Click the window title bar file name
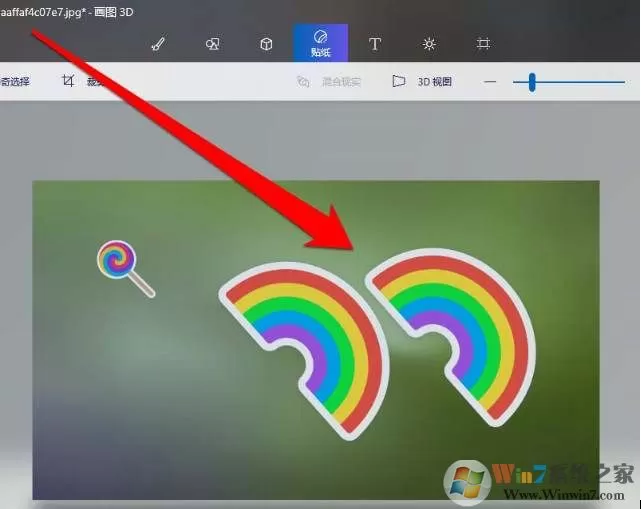Screen dimensions: 641x509 43,12
